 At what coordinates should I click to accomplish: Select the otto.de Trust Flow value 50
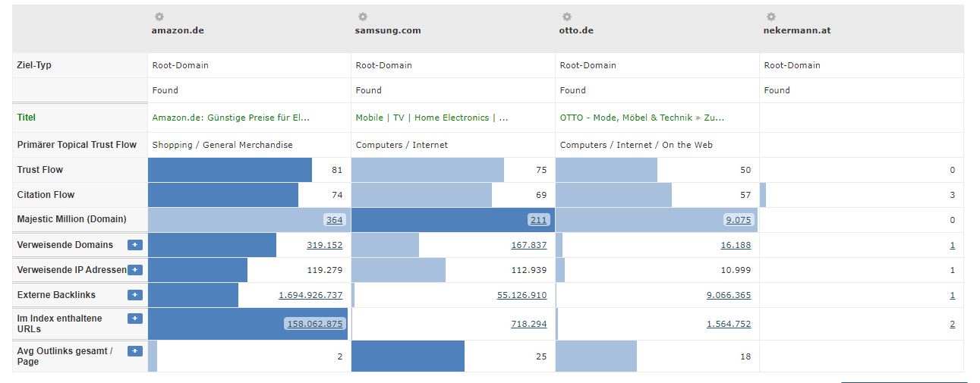745,170
